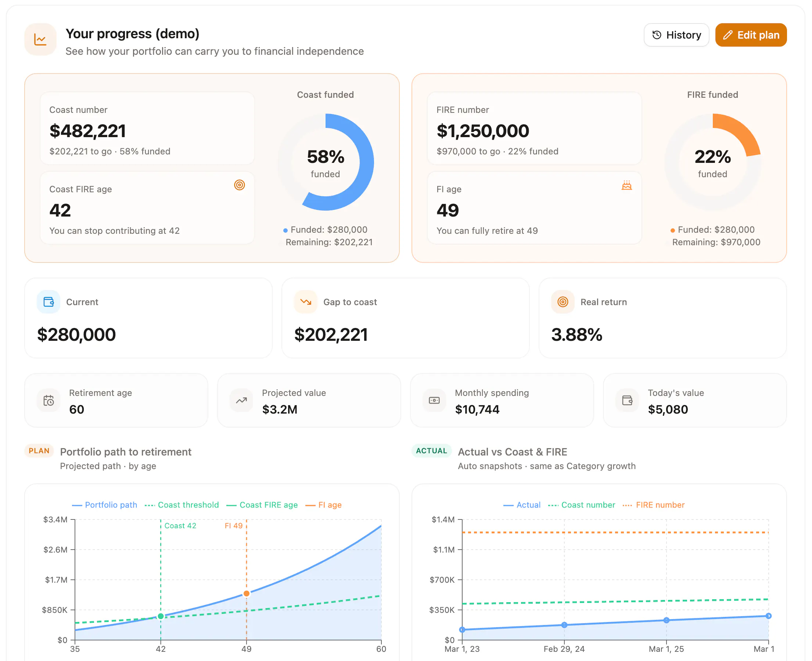The width and height of the screenshot is (812, 661).
Task: Click the green Coast 42 point on the chart
Action: 161,616
